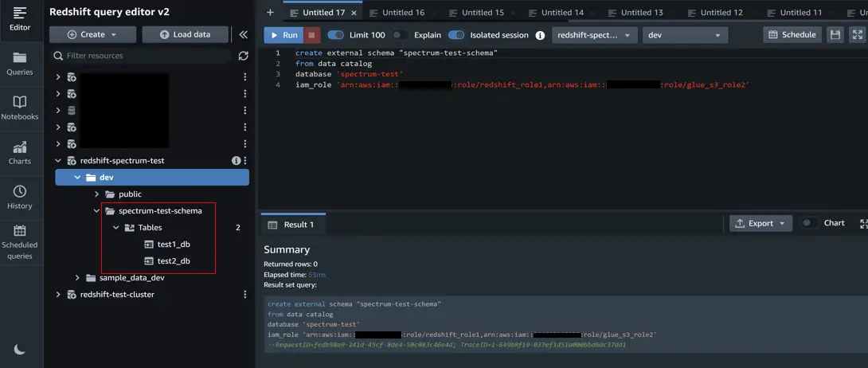Viewport: 868px width, 368px height.
Task: Switch to Untitled 16 tab
Action: coord(404,12)
